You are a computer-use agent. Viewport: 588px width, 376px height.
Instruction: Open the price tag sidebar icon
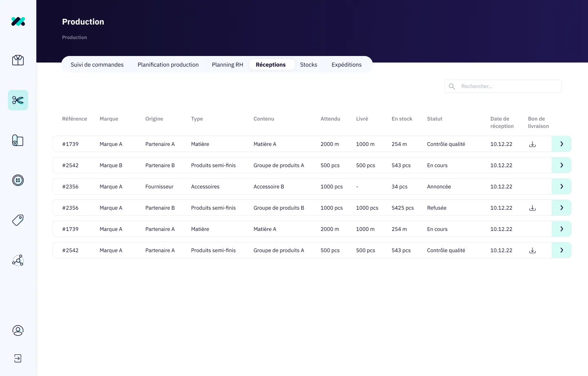tap(18, 220)
